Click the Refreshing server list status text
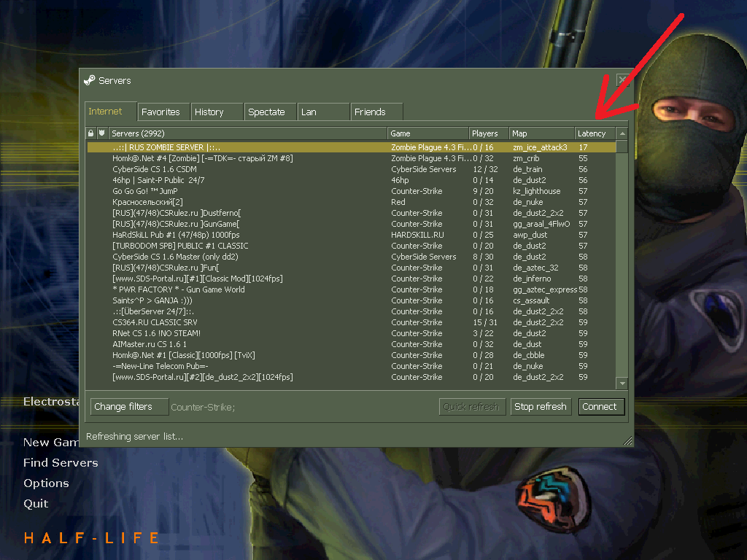The height and width of the screenshot is (560, 747). pyautogui.click(x=134, y=436)
